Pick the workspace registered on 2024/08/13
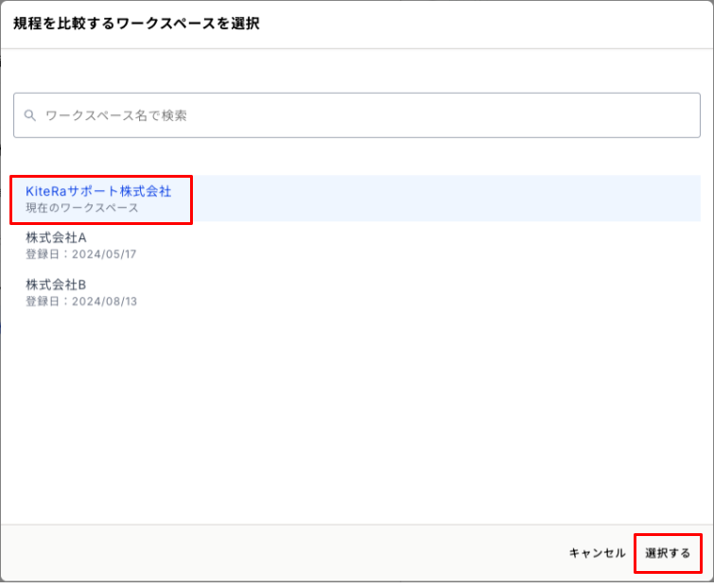714x588 pixels. point(357,292)
